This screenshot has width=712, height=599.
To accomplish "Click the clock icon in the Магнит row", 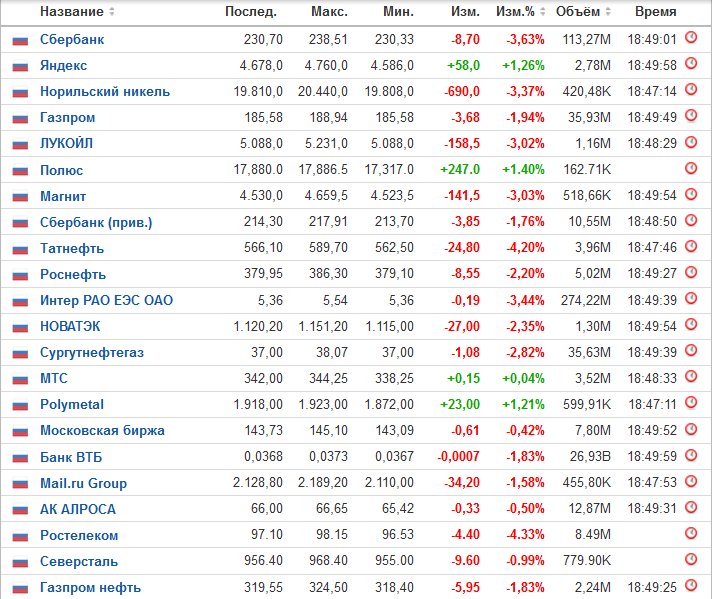I will (691, 194).
